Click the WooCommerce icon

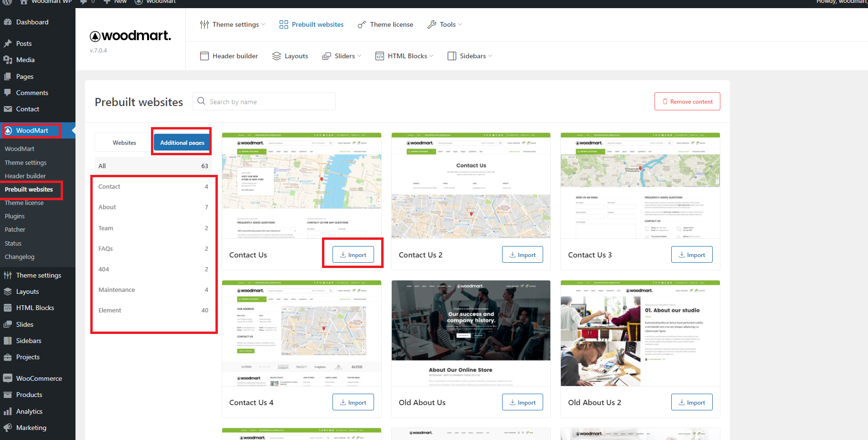[8, 378]
